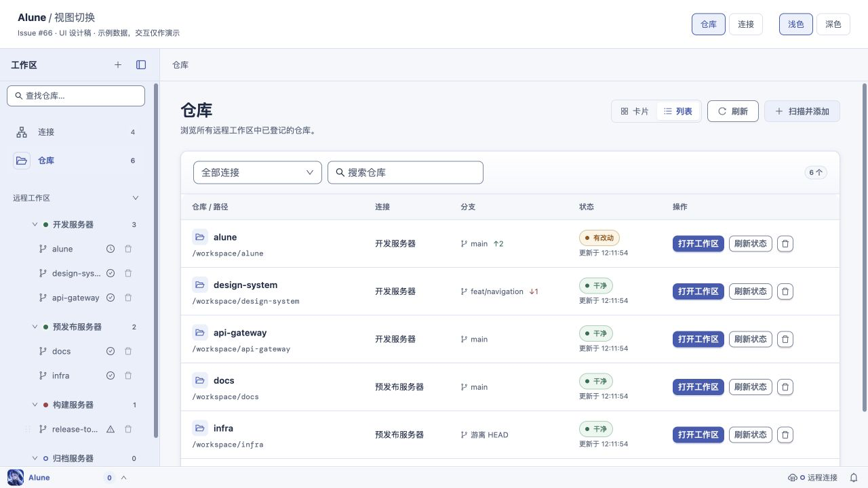
Task: Open the 全部连接 filter dropdown
Action: (x=258, y=172)
